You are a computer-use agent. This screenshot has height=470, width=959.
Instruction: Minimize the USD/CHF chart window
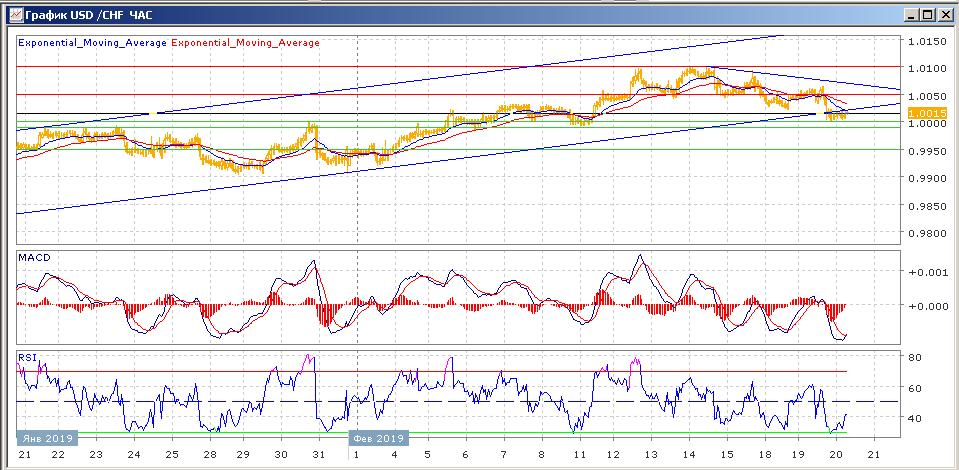(911, 14)
